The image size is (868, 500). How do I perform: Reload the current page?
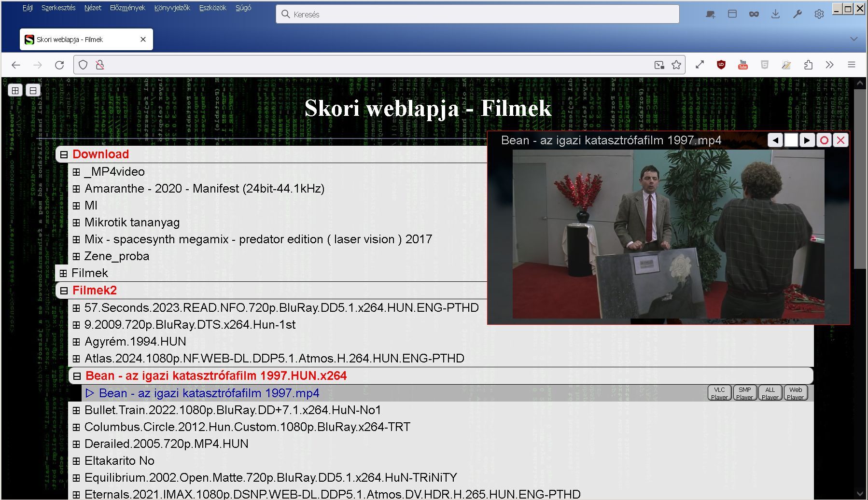click(59, 65)
